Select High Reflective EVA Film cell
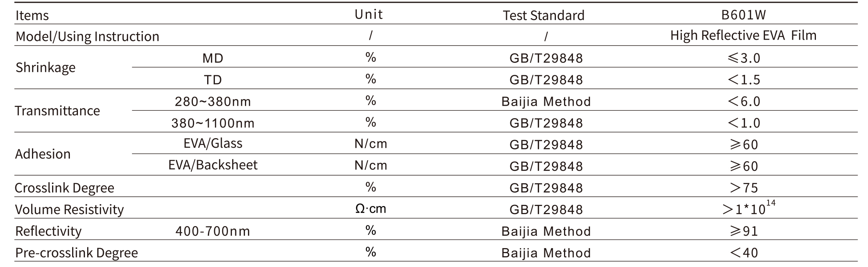868x267 pixels. 743,35
